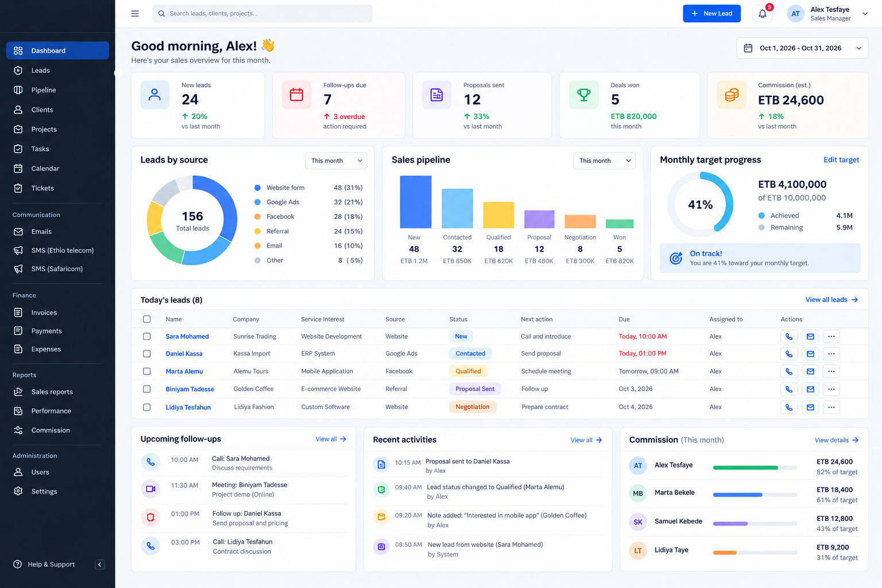The height and width of the screenshot is (588, 882).
Task: Check the Daniel Kassa row checkbox
Action: pos(146,354)
